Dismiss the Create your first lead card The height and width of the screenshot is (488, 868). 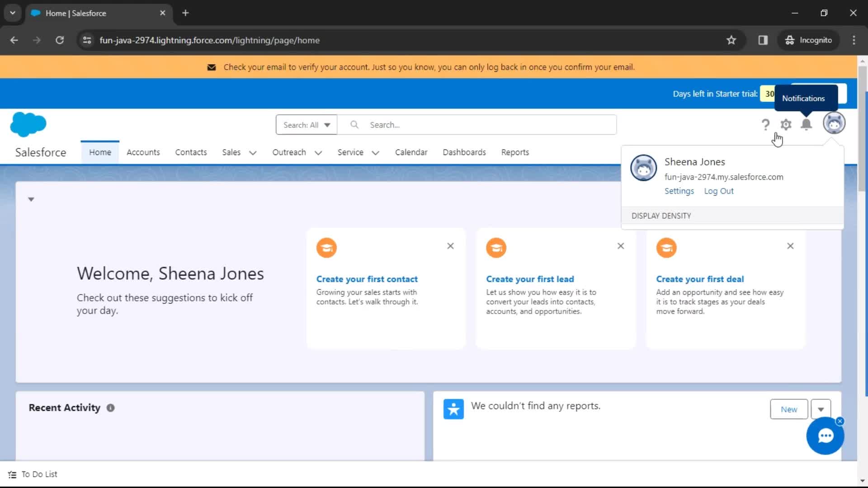pos(621,246)
